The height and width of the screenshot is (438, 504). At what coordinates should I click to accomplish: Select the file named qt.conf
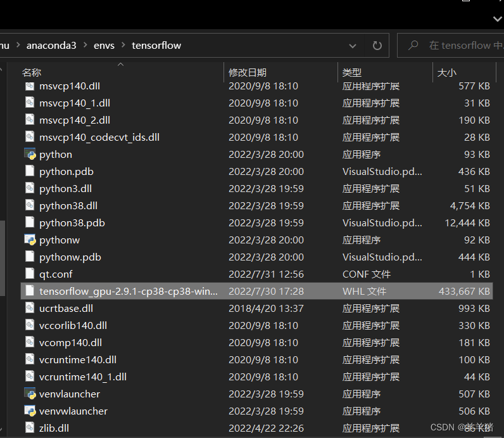56,274
